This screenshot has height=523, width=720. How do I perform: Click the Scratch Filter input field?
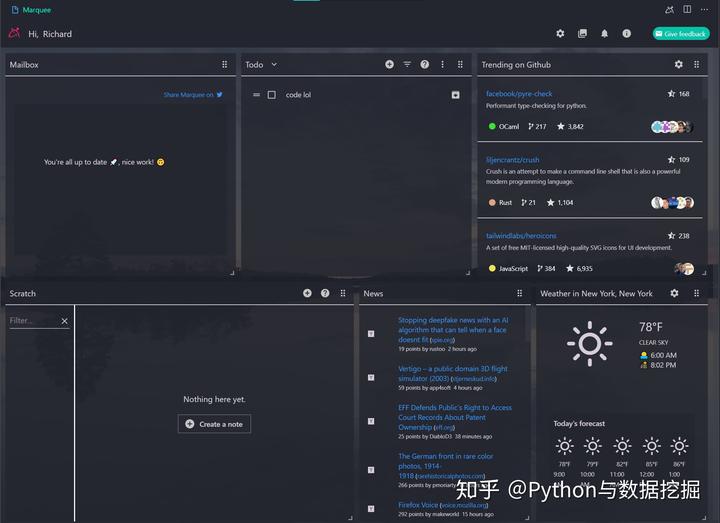pos(32,321)
